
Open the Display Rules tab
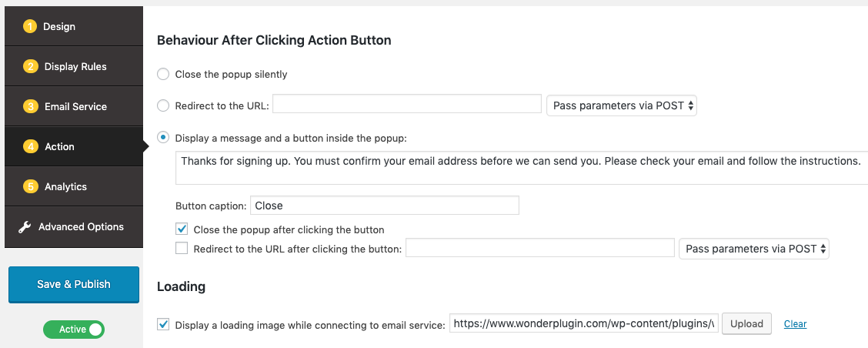75,67
